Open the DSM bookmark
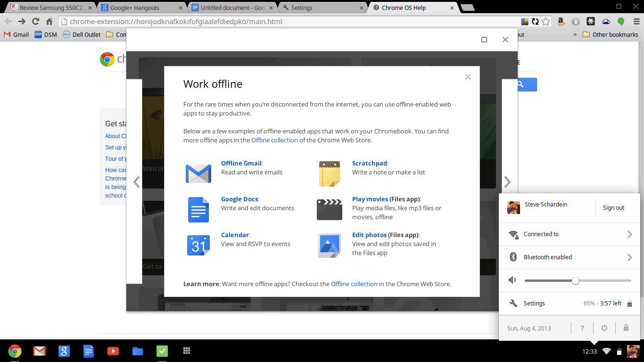The height and width of the screenshot is (362, 644). (x=46, y=34)
